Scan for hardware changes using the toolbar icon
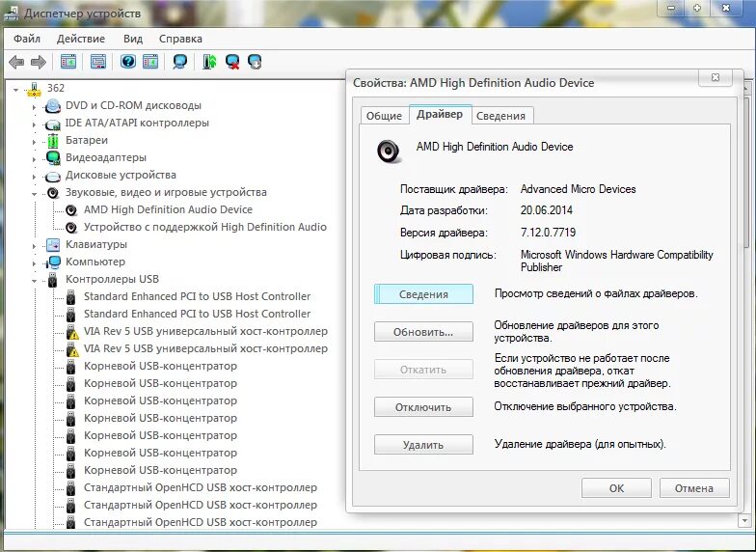Screen dimensions: 756x552 [x=179, y=62]
